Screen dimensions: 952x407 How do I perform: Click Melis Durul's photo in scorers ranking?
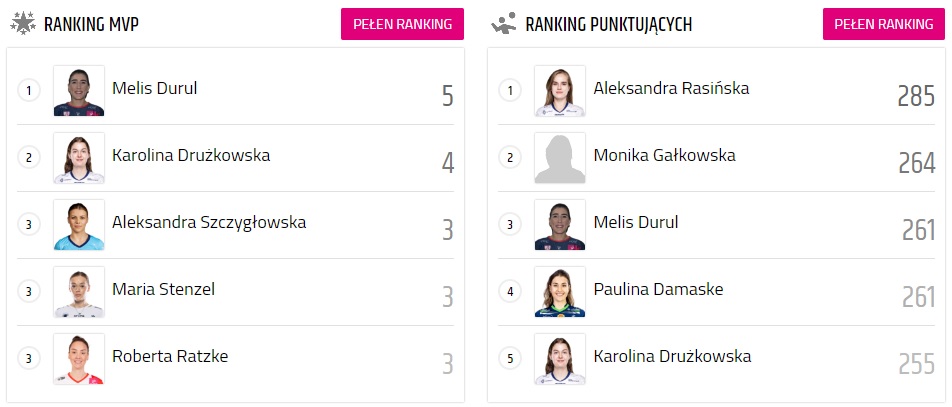[560, 225]
